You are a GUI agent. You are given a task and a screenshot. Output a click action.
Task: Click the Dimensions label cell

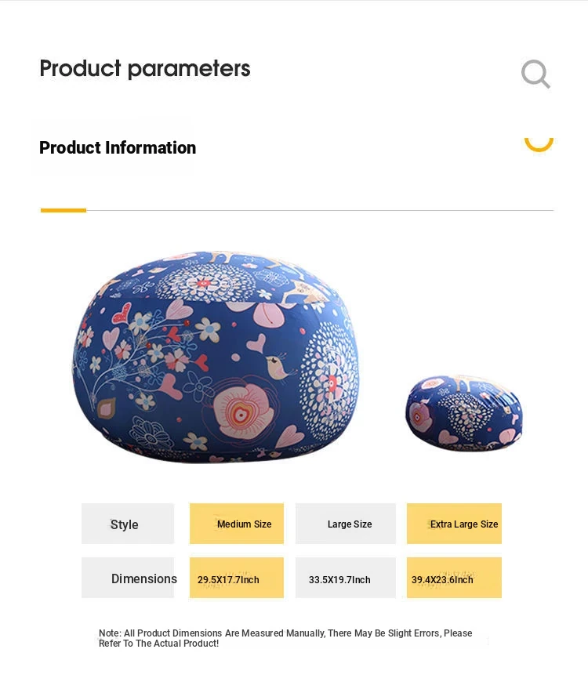click(x=129, y=578)
